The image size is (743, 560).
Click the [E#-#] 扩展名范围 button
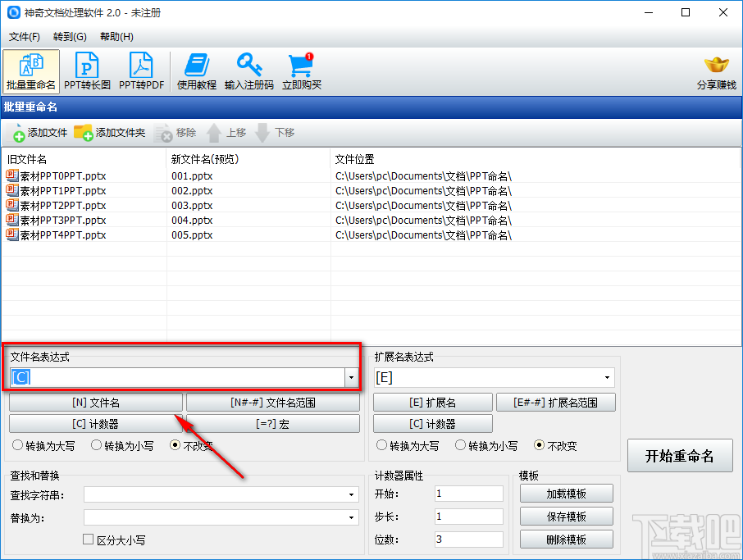(556, 403)
